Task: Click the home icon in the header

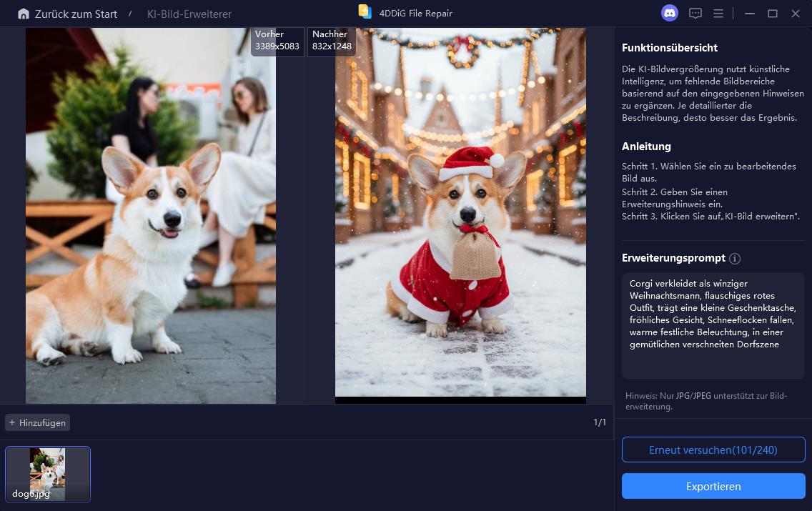Action: pyautogui.click(x=24, y=14)
